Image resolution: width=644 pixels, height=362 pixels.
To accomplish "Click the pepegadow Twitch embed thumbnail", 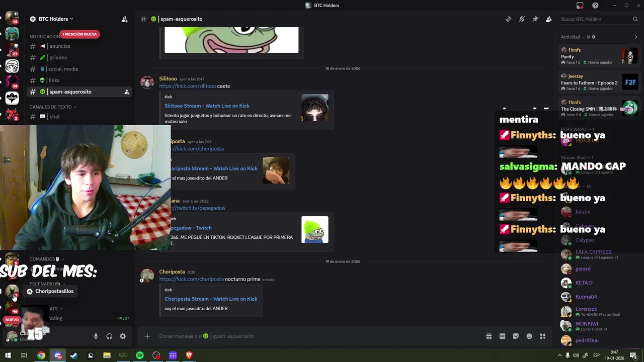I will click(315, 230).
